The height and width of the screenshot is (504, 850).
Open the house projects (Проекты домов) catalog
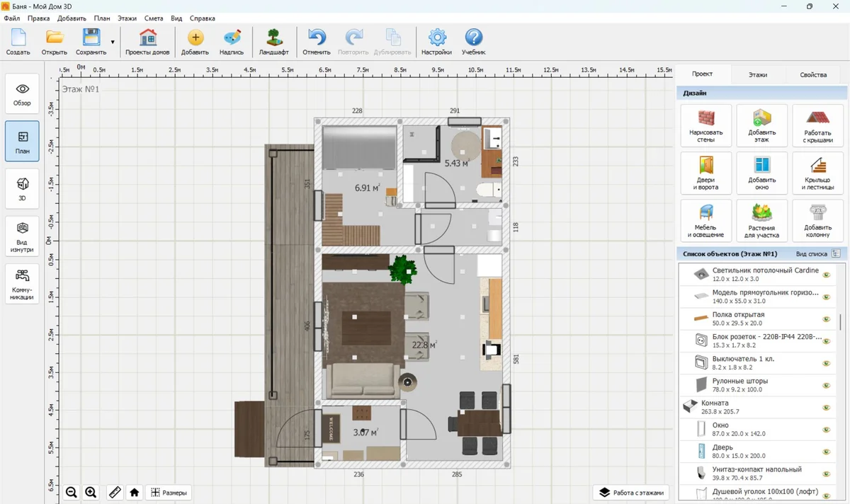pos(147,42)
